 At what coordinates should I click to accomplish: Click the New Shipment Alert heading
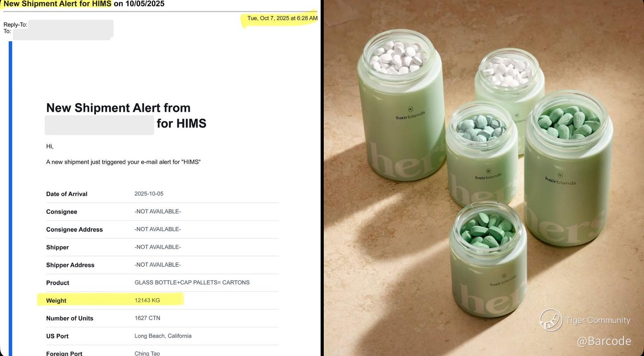coord(118,108)
